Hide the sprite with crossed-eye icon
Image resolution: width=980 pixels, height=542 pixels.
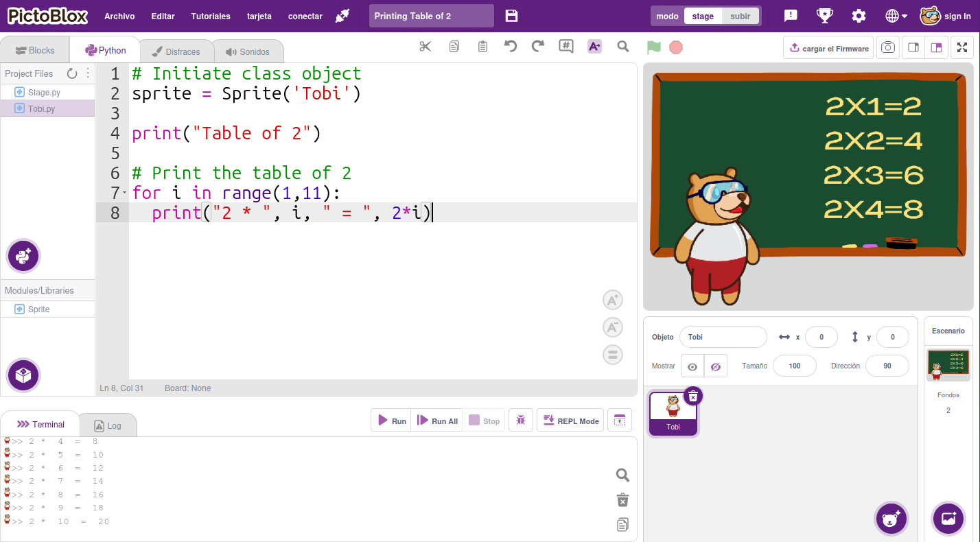715,366
